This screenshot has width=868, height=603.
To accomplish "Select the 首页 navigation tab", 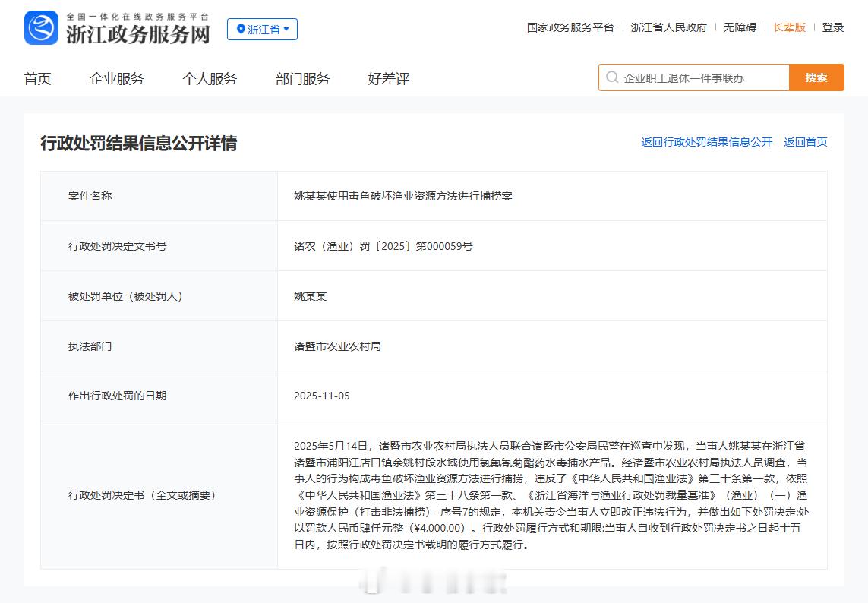I will (38, 78).
